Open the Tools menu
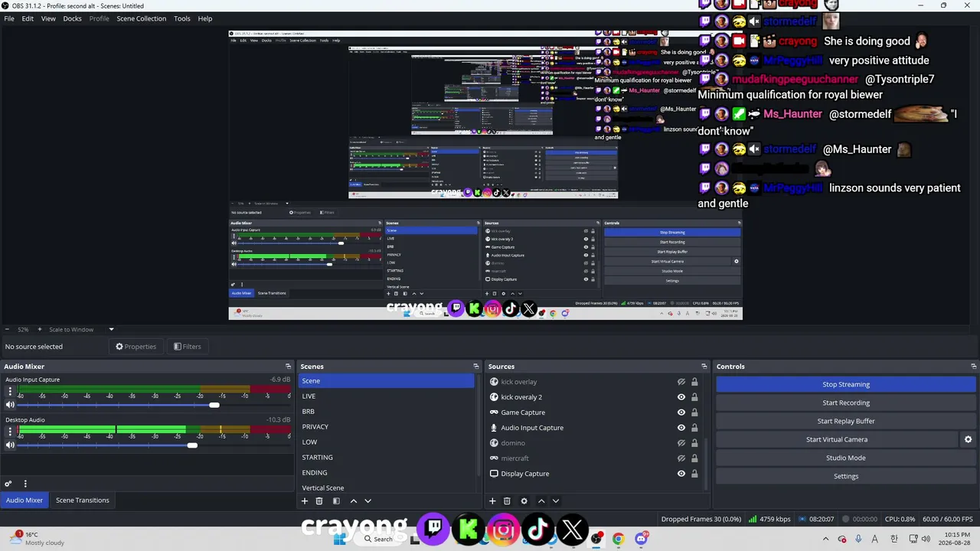The width and height of the screenshot is (980, 551). [x=181, y=18]
